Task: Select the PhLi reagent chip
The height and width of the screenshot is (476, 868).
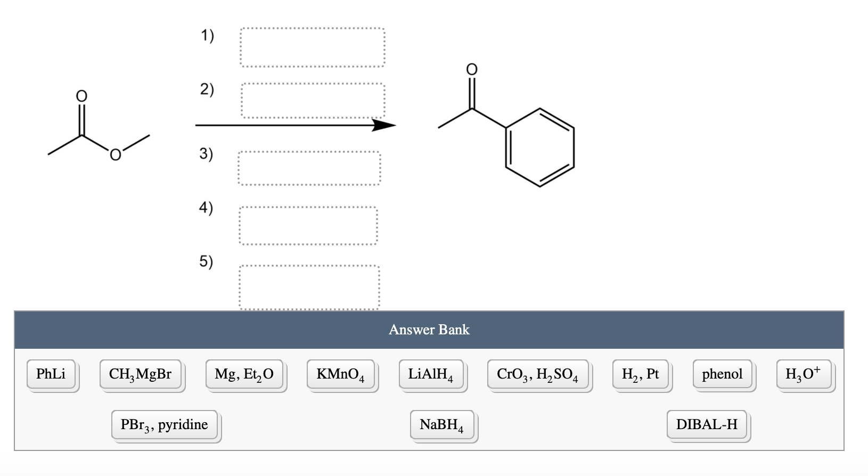Action: (52, 374)
